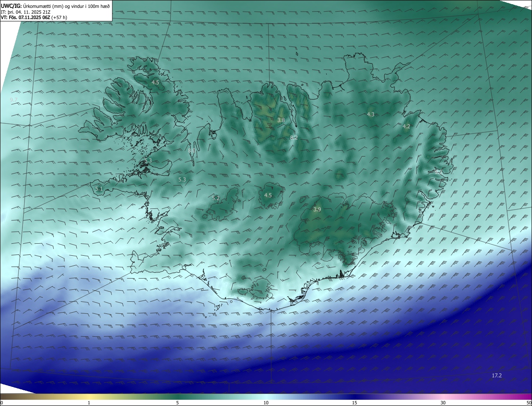This screenshot has height=406, width=532.
Task: Click the 4.2 value label in the northeast
Action: (x=406, y=127)
